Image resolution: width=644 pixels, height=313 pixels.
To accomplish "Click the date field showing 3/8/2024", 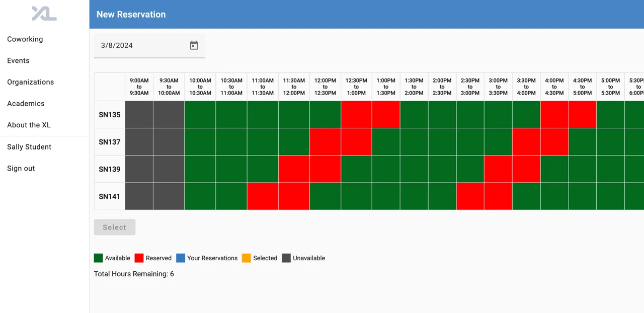I will [149, 45].
